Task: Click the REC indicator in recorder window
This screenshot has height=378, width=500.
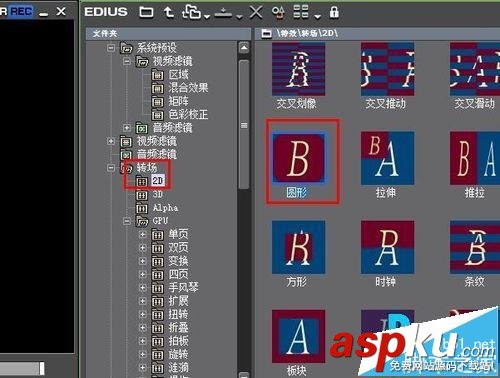Action: (x=21, y=11)
